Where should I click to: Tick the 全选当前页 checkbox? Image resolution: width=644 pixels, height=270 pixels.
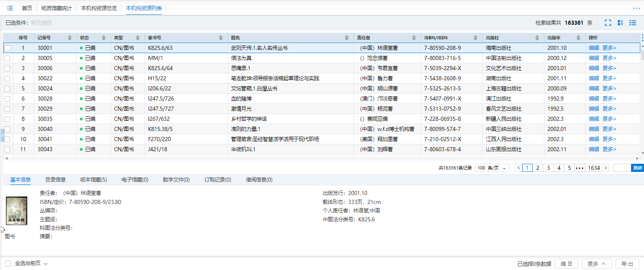click(x=8, y=264)
